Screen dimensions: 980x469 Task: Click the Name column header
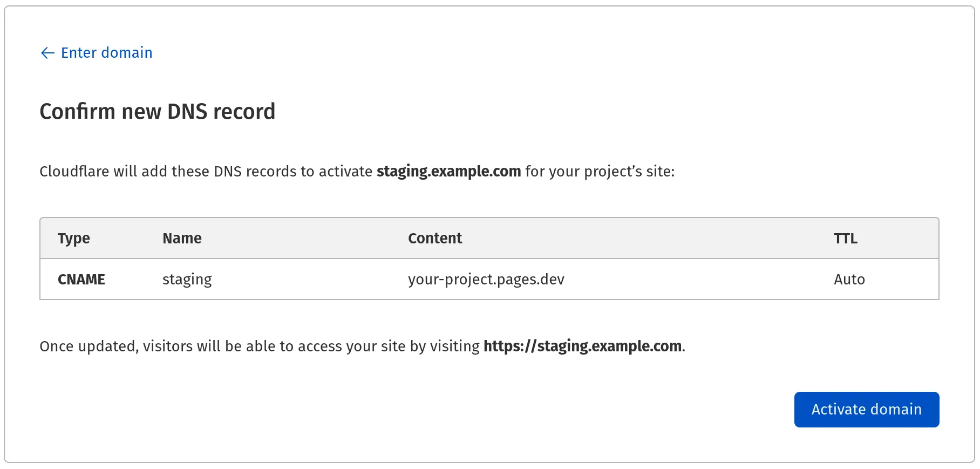(181, 238)
